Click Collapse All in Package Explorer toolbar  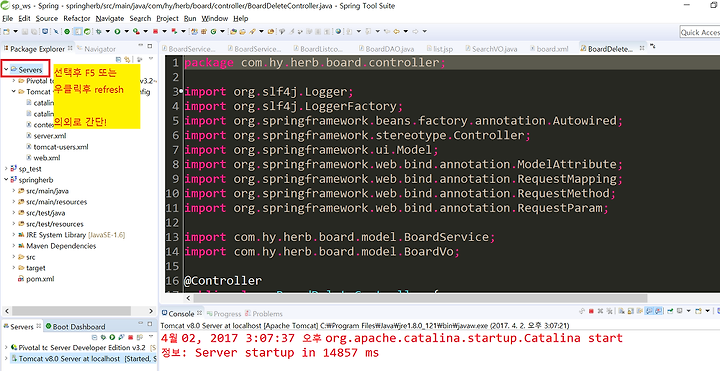118,59
